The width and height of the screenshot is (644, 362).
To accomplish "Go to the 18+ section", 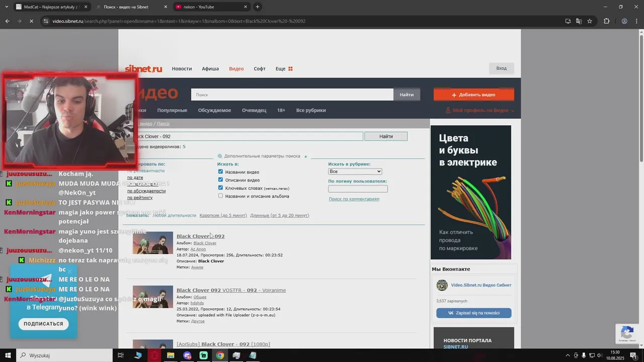I will tap(281, 110).
